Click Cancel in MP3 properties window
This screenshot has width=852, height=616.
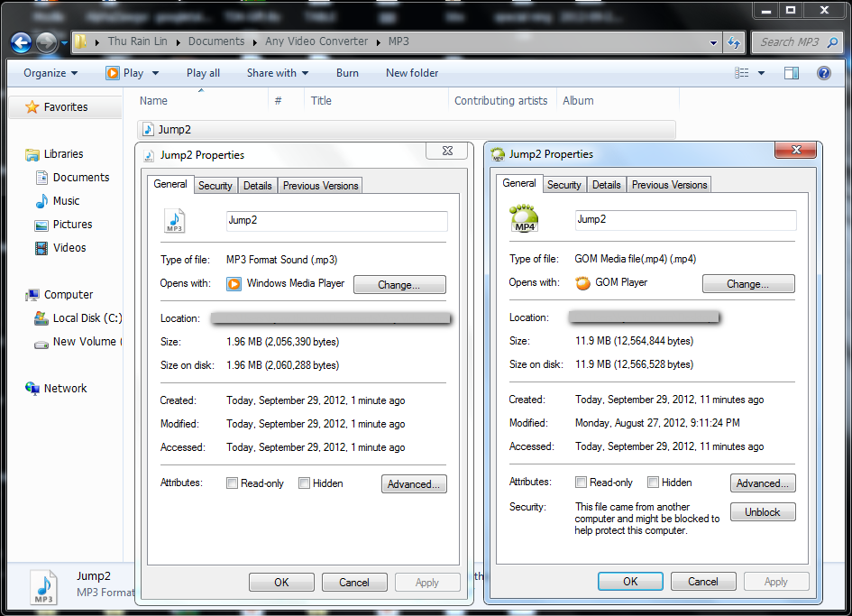[354, 583]
